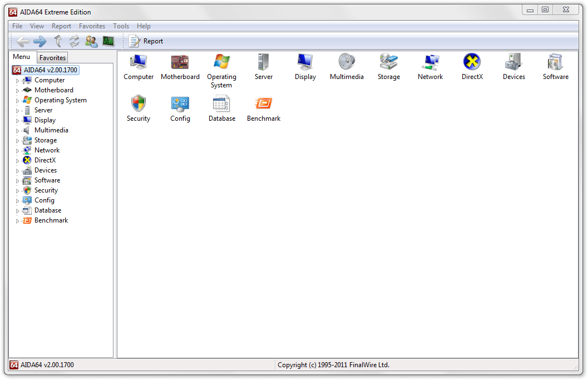Click the green monitor chart toolbar icon
The width and height of the screenshot is (588, 380).
[108, 41]
